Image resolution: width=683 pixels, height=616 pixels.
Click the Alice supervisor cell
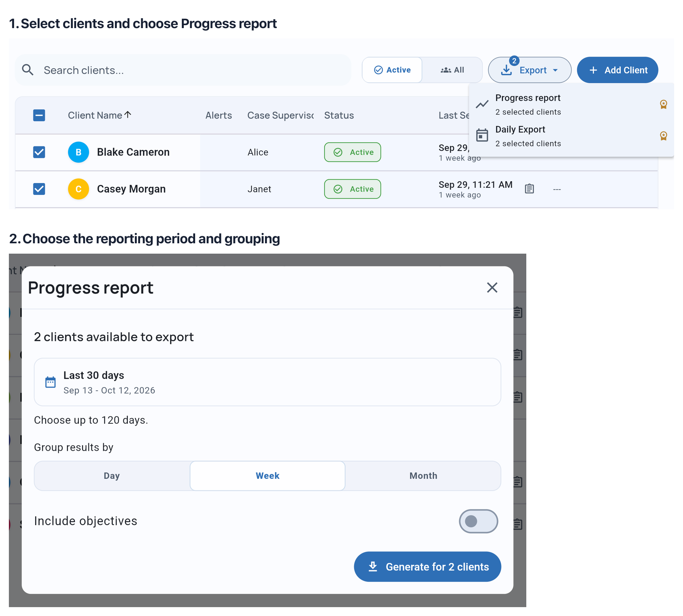click(258, 152)
